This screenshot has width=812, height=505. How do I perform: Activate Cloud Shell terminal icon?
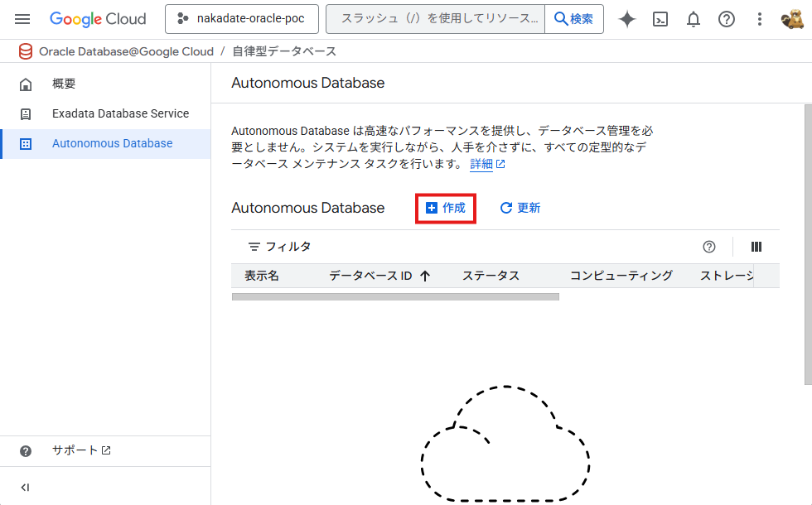[660, 19]
